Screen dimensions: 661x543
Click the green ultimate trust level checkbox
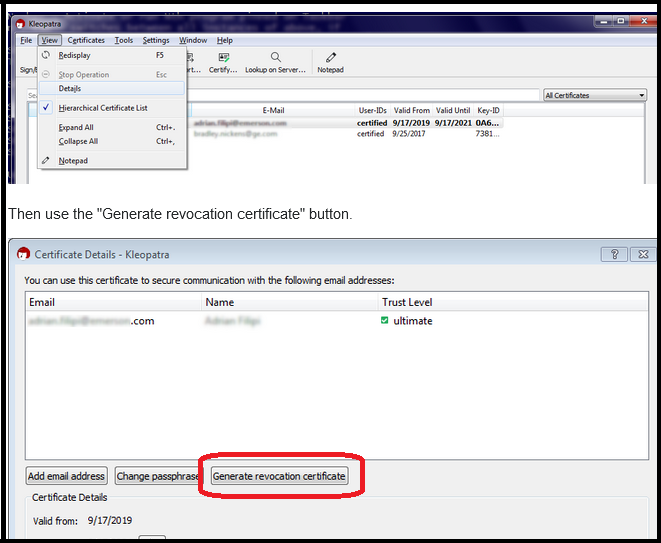[384, 320]
